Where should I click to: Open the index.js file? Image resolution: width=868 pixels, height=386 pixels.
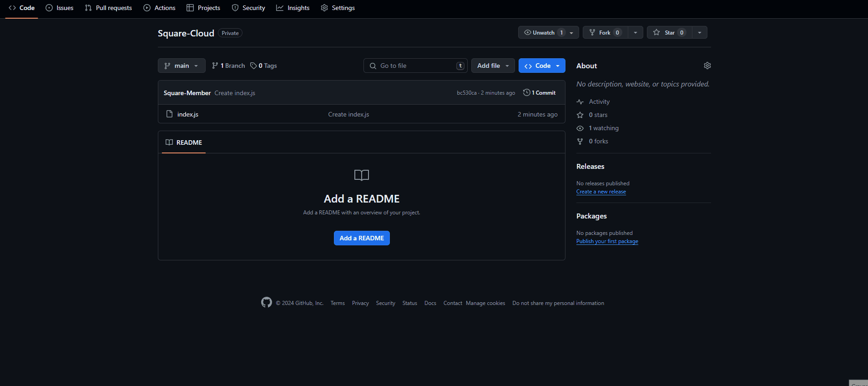(188, 114)
